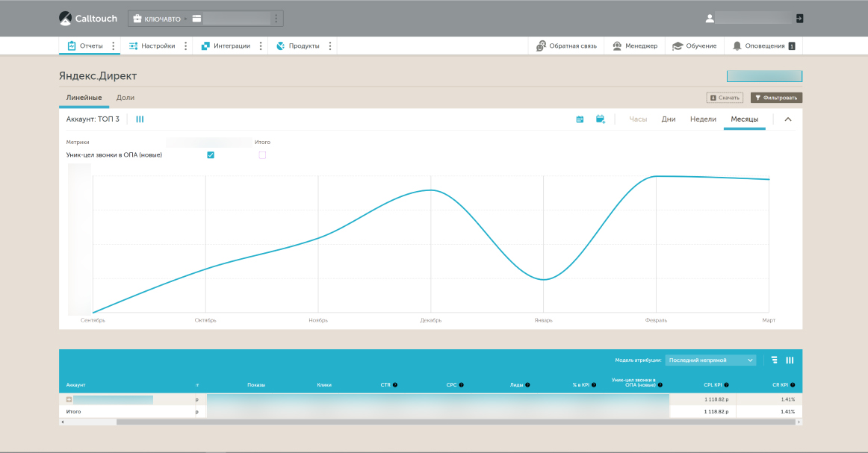Screen dimensions: 868x453
Task: Open the Продукты menu
Action: pyautogui.click(x=298, y=46)
